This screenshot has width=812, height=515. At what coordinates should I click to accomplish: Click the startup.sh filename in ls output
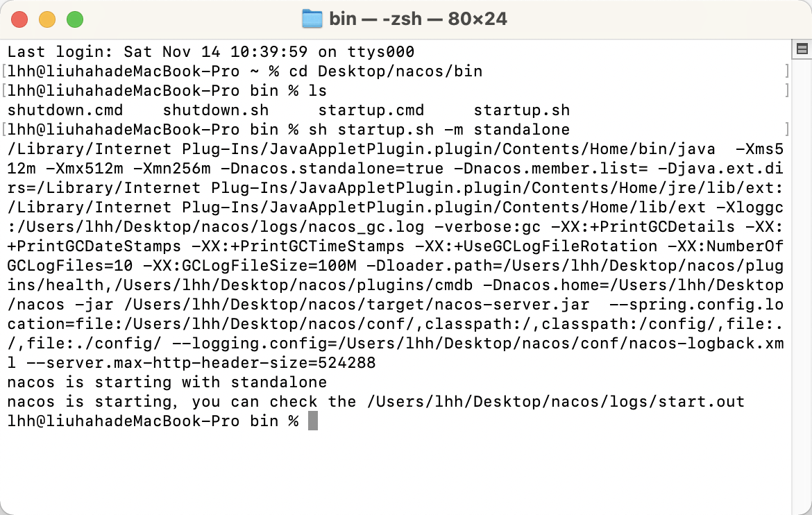click(x=521, y=110)
